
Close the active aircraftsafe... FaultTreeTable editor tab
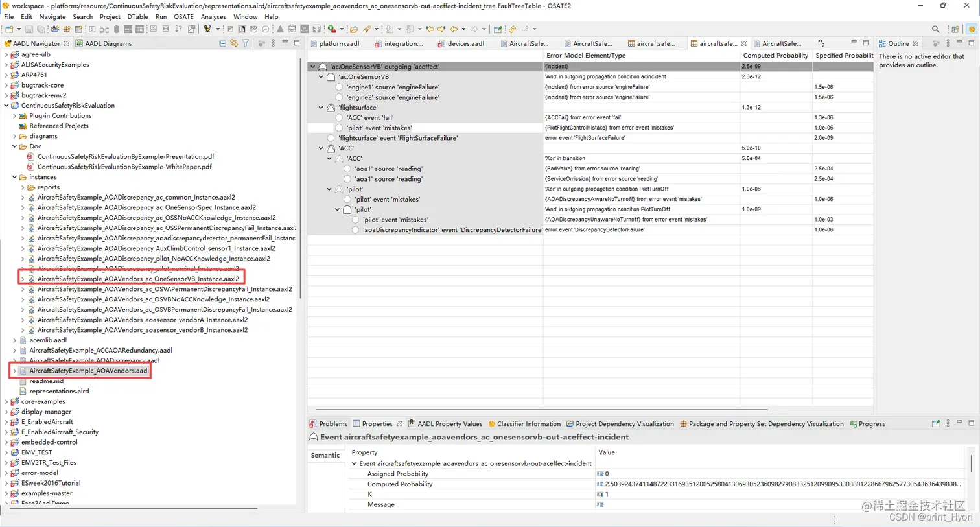(x=743, y=43)
